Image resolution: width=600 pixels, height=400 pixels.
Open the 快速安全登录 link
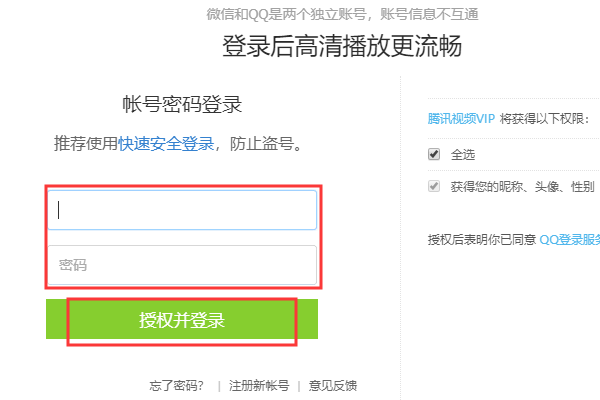pos(166,143)
